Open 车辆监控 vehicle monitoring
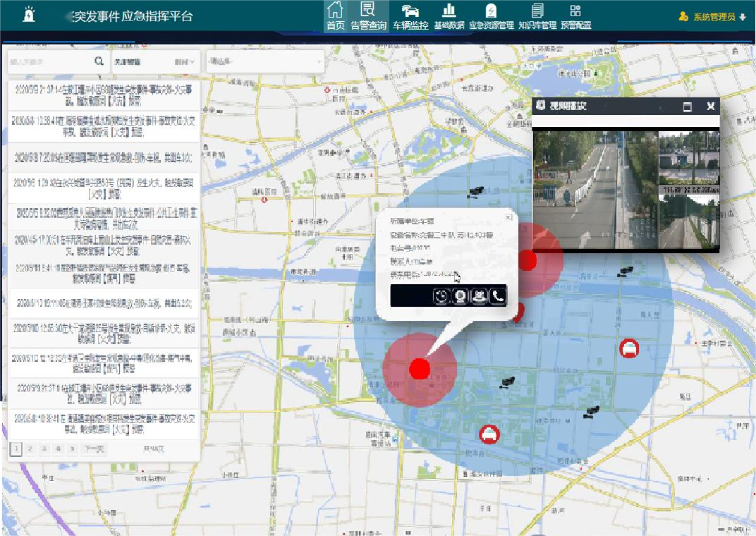The height and width of the screenshot is (536, 756). pos(410,17)
